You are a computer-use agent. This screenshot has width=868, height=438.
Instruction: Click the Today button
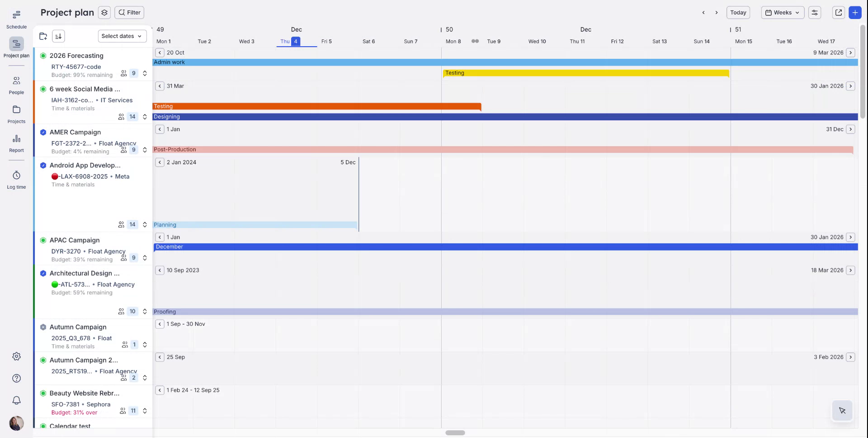(x=738, y=13)
